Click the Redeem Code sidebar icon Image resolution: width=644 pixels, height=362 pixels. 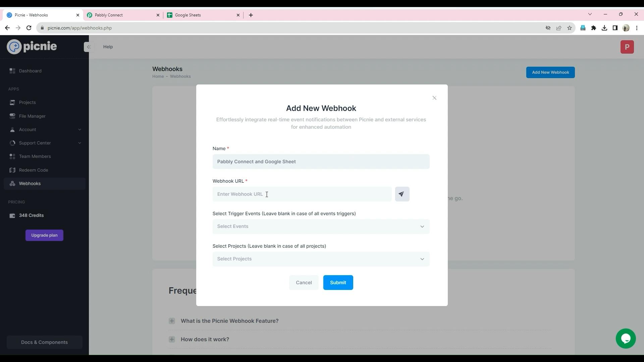coord(12,170)
